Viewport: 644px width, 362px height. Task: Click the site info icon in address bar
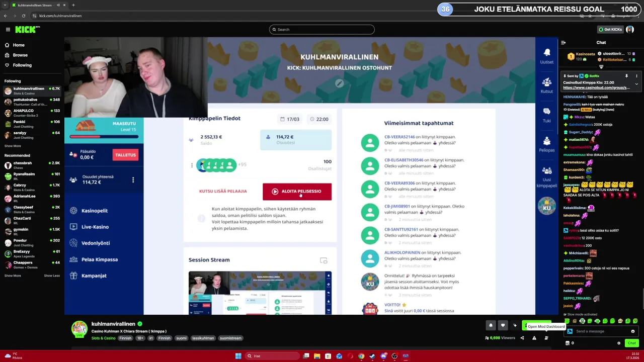click(x=34, y=16)
